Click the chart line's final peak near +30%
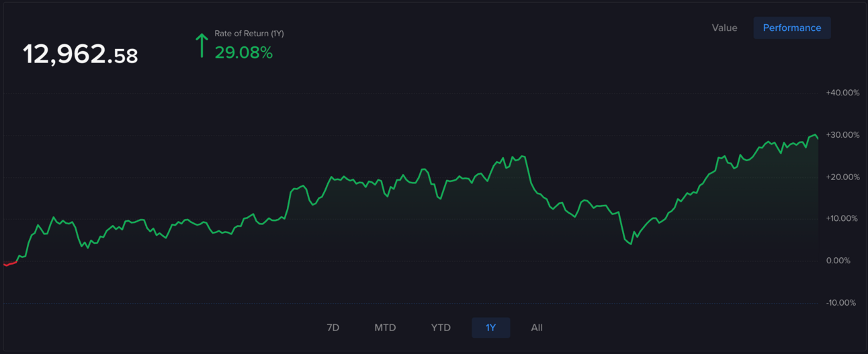Screen dimensions: 868x354 pyautogui.click(x=815, y=135)
